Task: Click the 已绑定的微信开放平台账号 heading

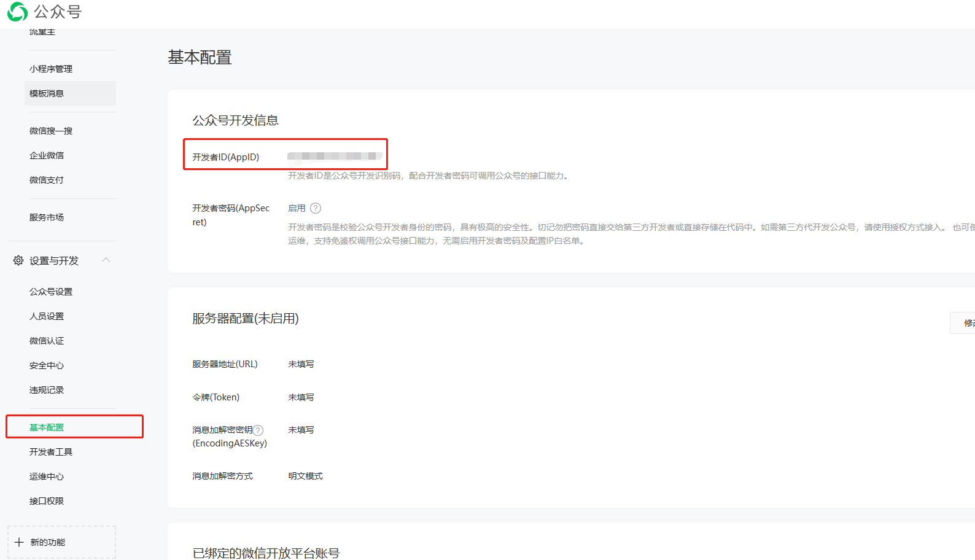Action: [266, 553]
